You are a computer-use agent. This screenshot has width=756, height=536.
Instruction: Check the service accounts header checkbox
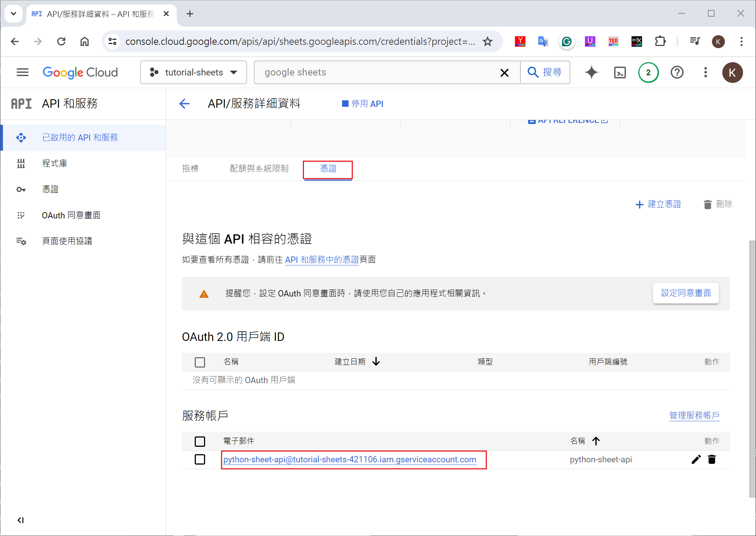pos(200,441)
